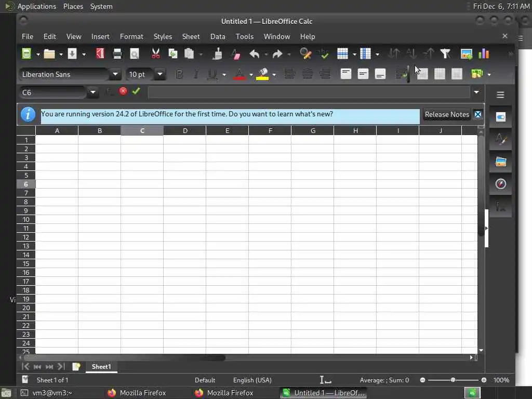Save the document with the Save icon

pos(72,54)
